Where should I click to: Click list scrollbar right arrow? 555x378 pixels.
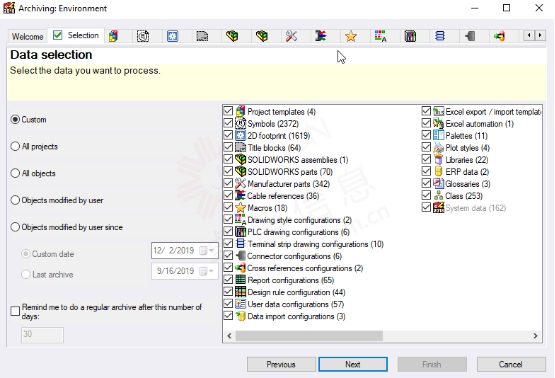[535, 336]
